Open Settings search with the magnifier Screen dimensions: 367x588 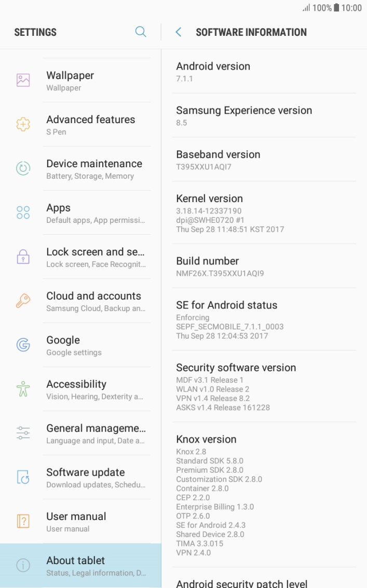point(141,32)
